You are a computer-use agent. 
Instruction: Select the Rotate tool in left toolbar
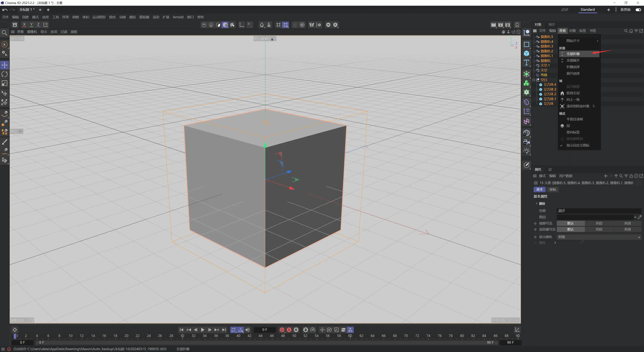pos(5,74)
